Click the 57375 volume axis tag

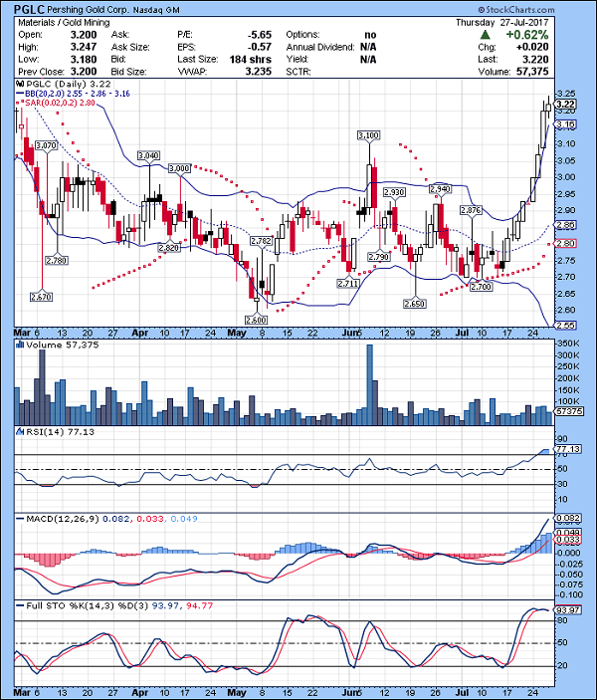pos(569,411)
